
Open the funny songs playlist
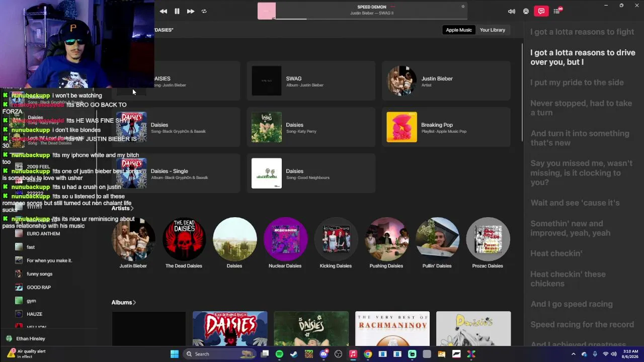(39, 274)
